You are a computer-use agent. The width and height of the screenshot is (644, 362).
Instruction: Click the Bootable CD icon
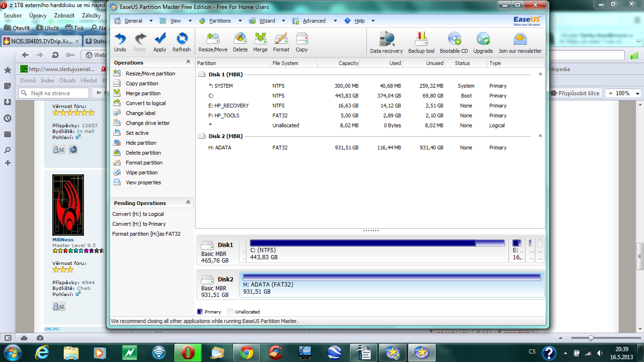454,42
